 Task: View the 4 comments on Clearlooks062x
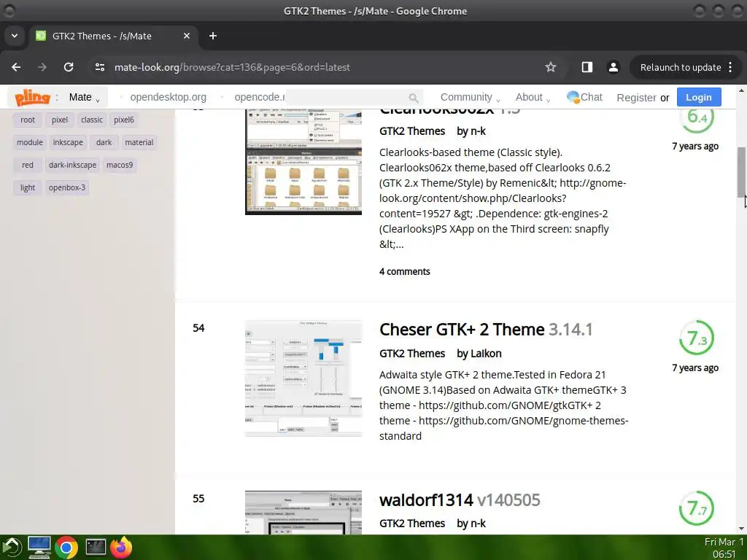404,271
